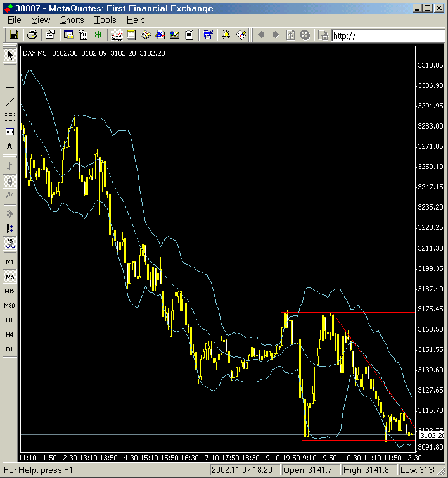Select the grid calendar tool icon
The height and width of the screenshot is (478, 448).
tap(10, 132)
